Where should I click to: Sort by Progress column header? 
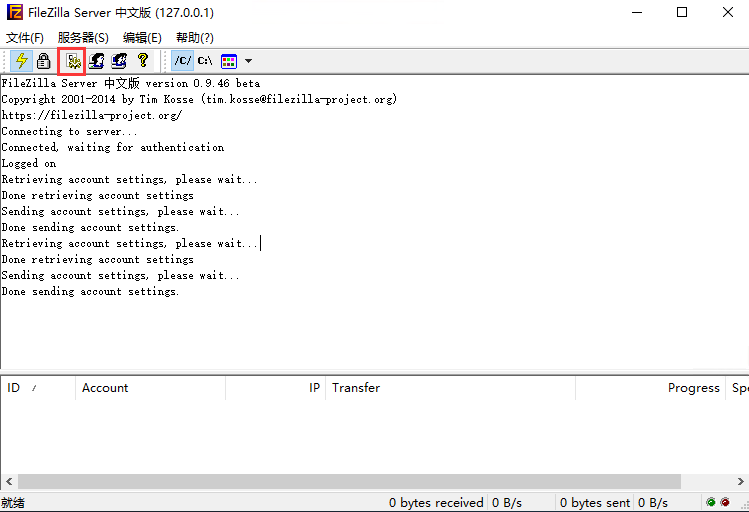(x=651, y=388)
